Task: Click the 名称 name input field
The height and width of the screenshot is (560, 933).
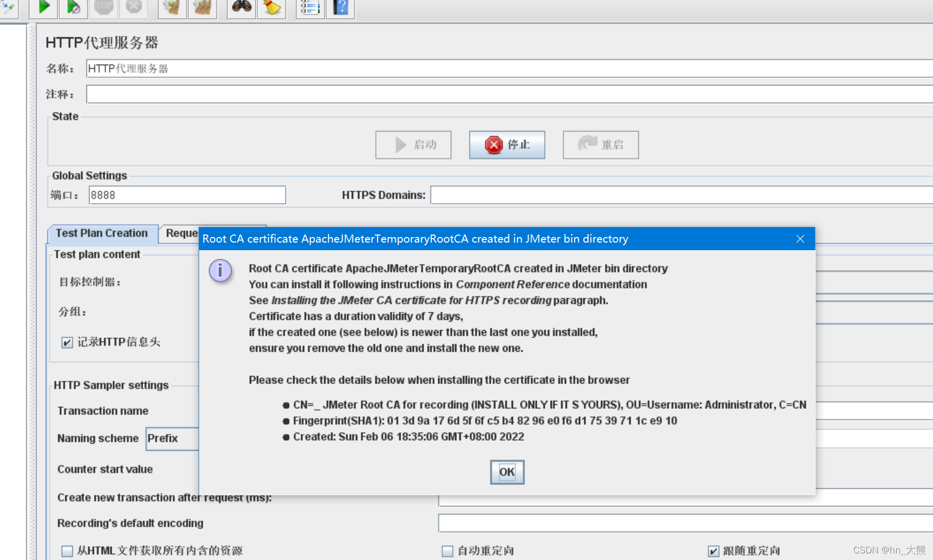Action: click(509, 69)
